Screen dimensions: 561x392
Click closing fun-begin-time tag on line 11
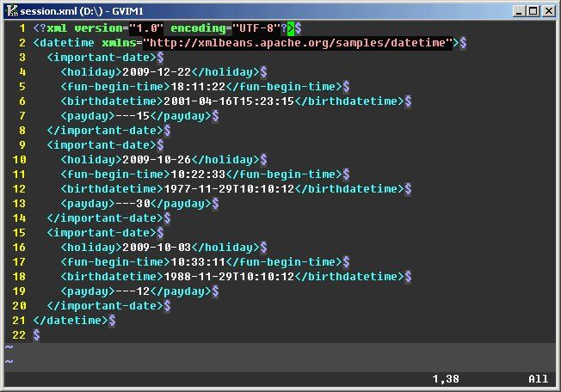(x=284, y=175)
